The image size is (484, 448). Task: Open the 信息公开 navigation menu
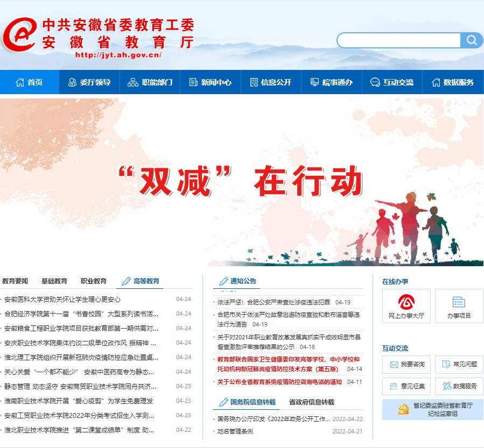[271, 82]
